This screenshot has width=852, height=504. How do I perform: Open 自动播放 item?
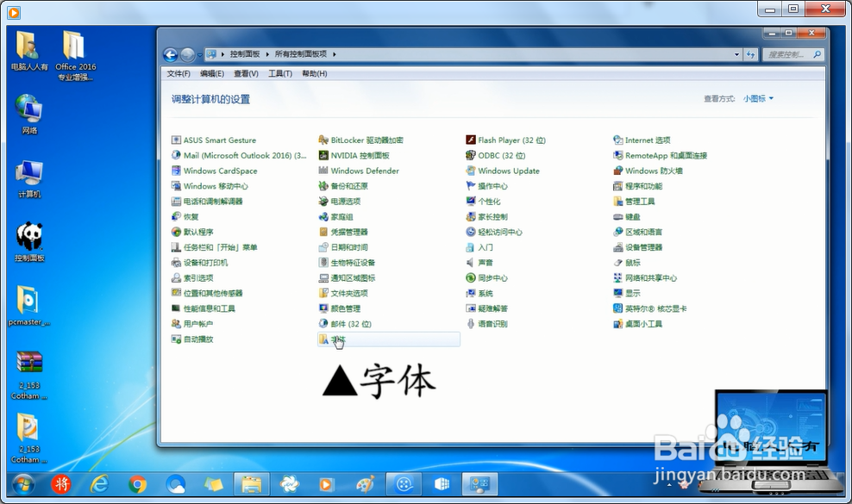[x=191, y=339]
